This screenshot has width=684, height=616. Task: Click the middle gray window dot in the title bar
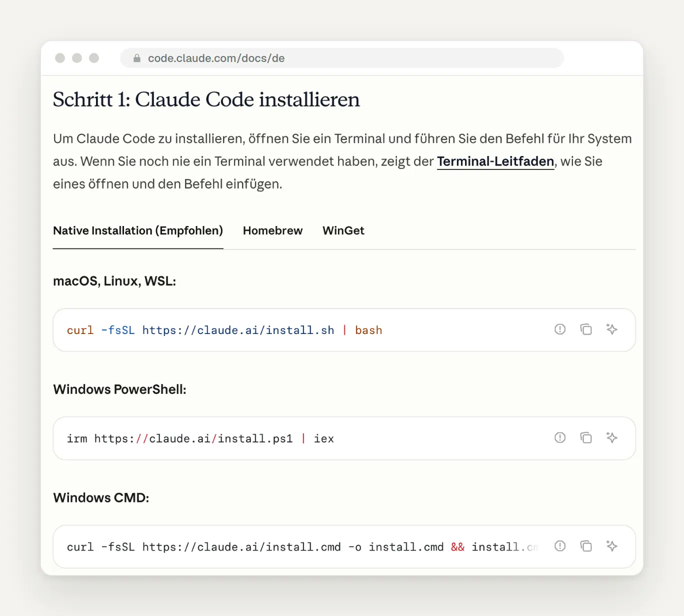[x=77, y=58]
